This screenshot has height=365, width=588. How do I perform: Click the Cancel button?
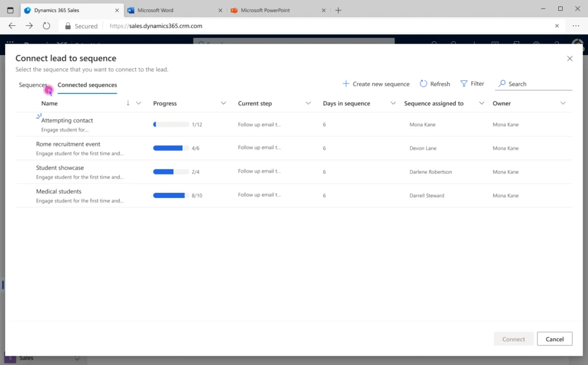click(x=554, y=339)
